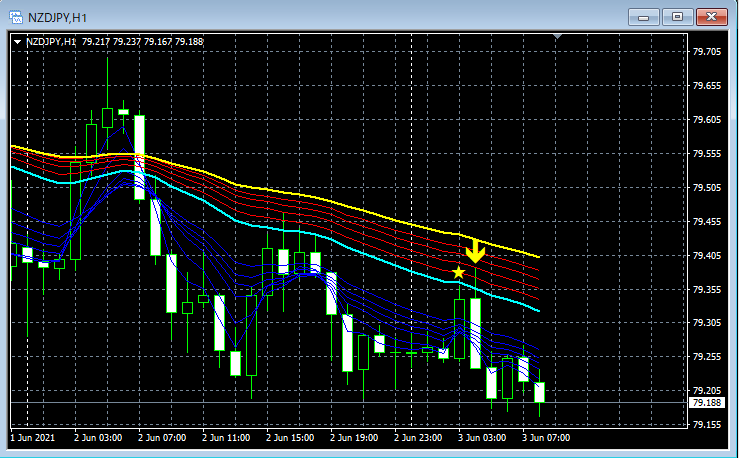This screenshot has width=740, height=458.
Task: Click the yellow down-arrow sell signal
Action: (475, 251)
